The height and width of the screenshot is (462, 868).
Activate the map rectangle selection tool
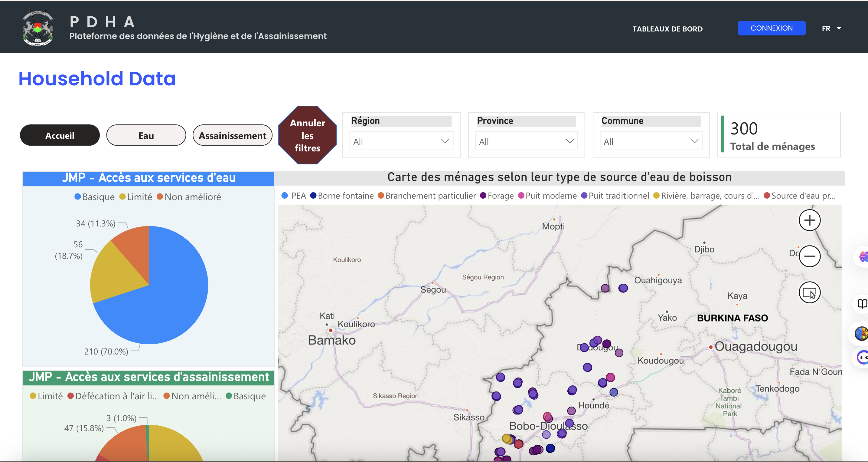[809, 292]
